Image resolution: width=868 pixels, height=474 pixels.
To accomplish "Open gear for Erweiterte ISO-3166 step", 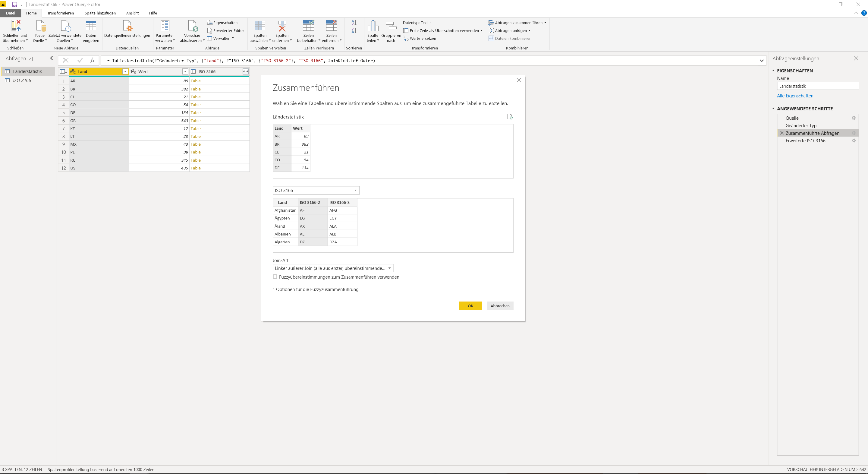I will pos(854,141).
